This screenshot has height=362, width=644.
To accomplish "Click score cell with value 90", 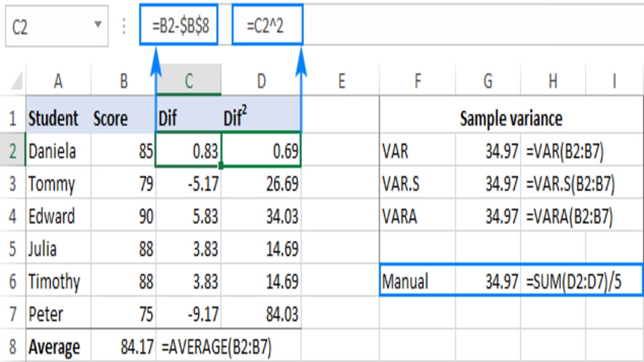I will pos(123,216).
